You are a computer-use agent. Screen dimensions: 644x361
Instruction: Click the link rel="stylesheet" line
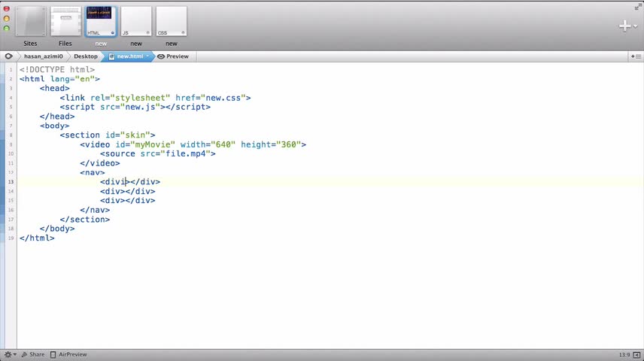pos(155,98)
